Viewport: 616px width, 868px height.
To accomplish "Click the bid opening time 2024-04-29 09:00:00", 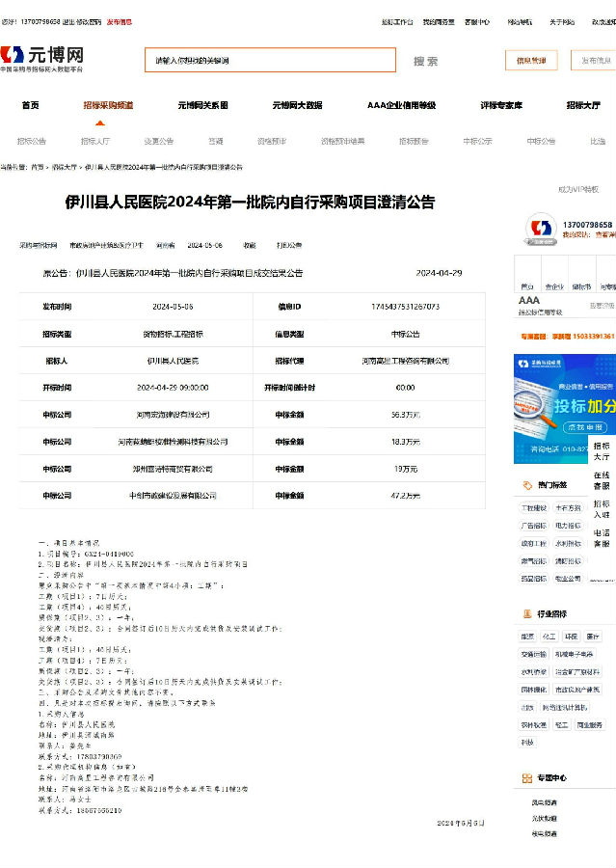I will [173, 388].
